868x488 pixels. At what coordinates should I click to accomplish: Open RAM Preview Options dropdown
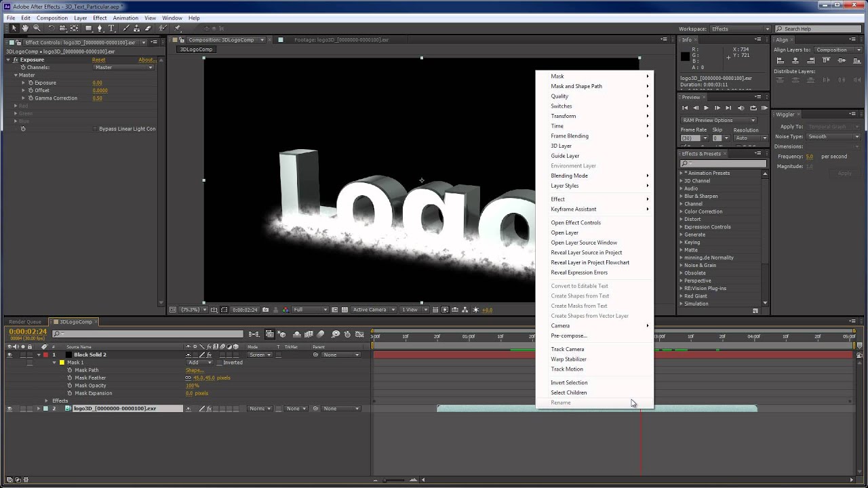[x=718, y=120]
